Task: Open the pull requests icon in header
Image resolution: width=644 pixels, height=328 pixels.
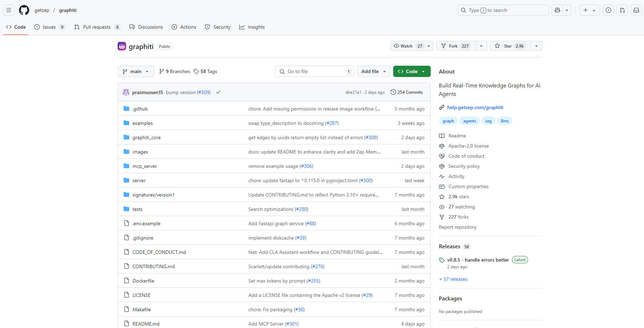Action: coord(622,10)
